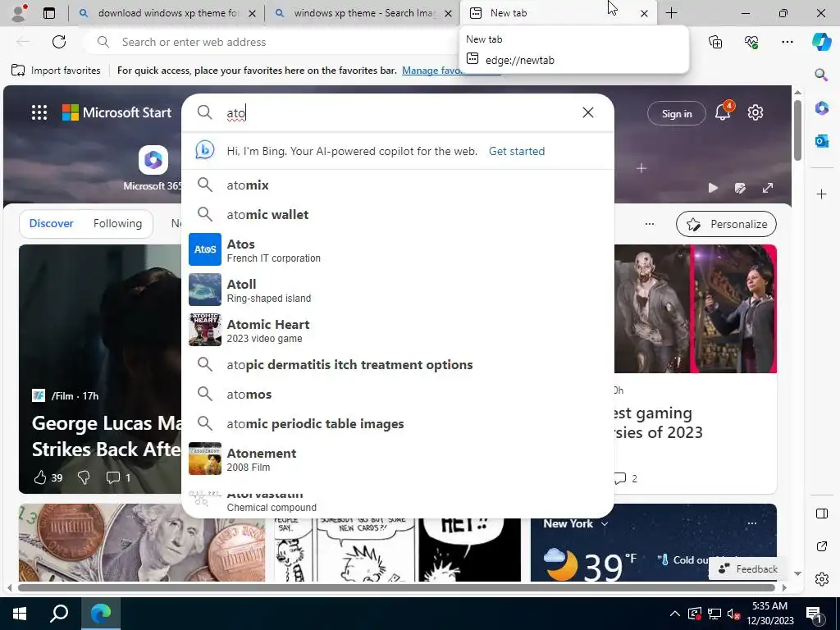The width and height of the screenshot is (840, 630).
Task: Open a new browser tab
Action: coord(671,13)
